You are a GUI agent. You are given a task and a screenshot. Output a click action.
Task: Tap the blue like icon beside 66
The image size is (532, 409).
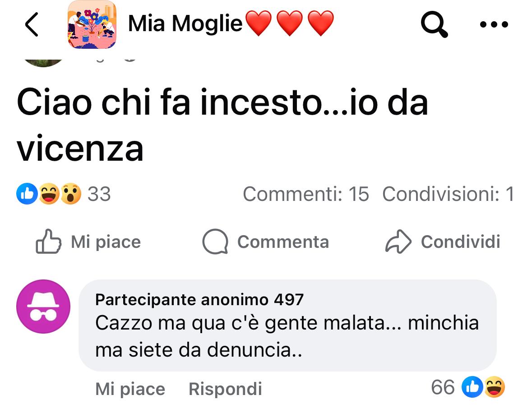[x=473, y=387]
